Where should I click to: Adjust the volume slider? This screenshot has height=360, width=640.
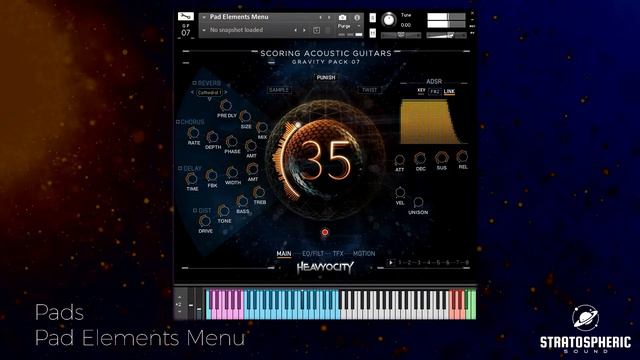click(446, 36)
